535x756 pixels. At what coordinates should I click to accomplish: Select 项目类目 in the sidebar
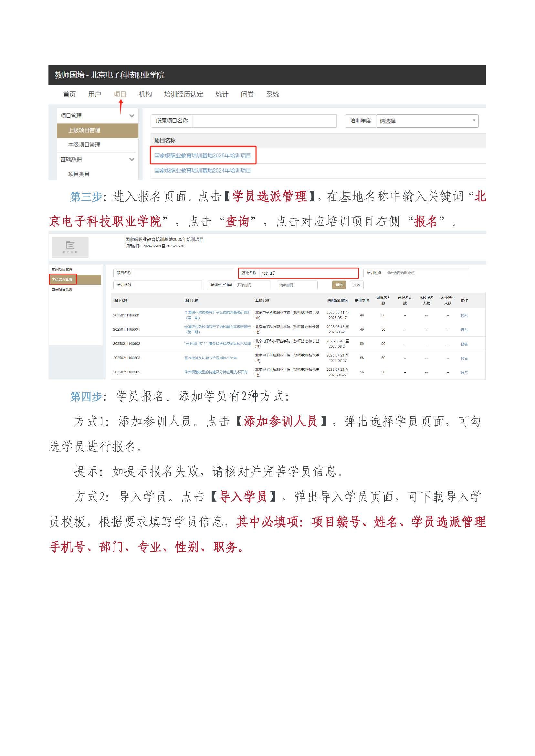[x=79, y=174]
